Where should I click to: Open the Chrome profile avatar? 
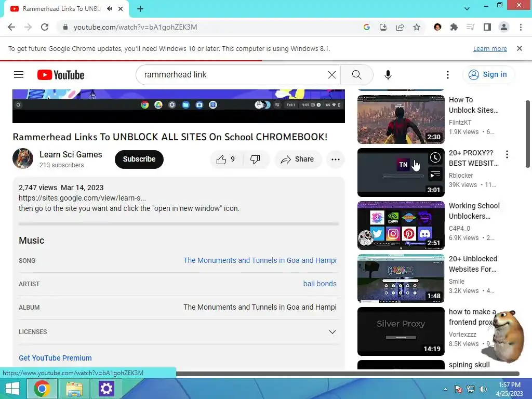point(504,27)
